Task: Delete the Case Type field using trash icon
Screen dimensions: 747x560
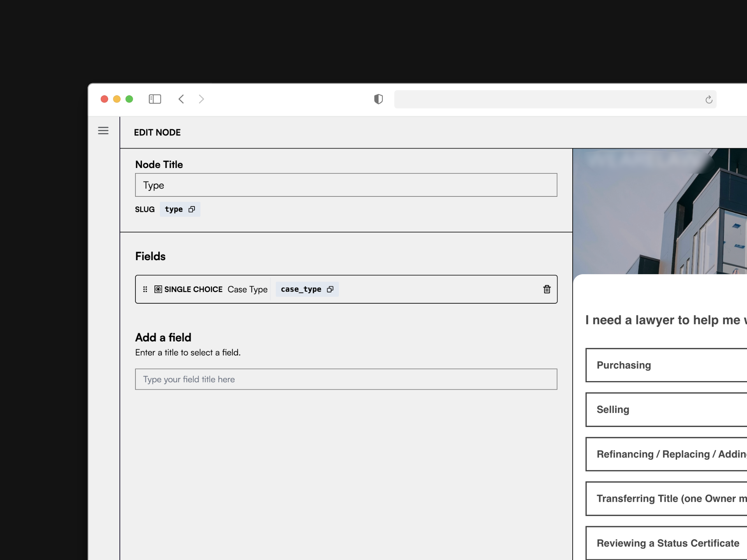Action: point(547,289)
